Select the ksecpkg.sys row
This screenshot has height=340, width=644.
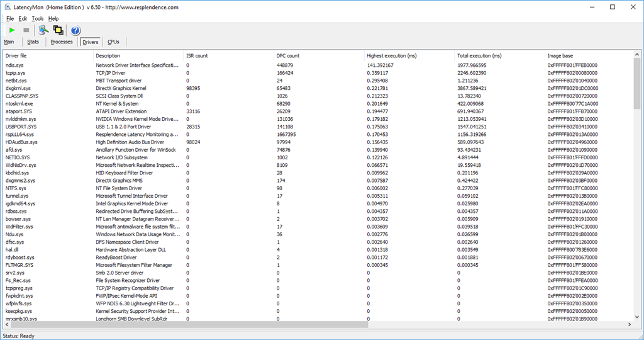point(318,311)
